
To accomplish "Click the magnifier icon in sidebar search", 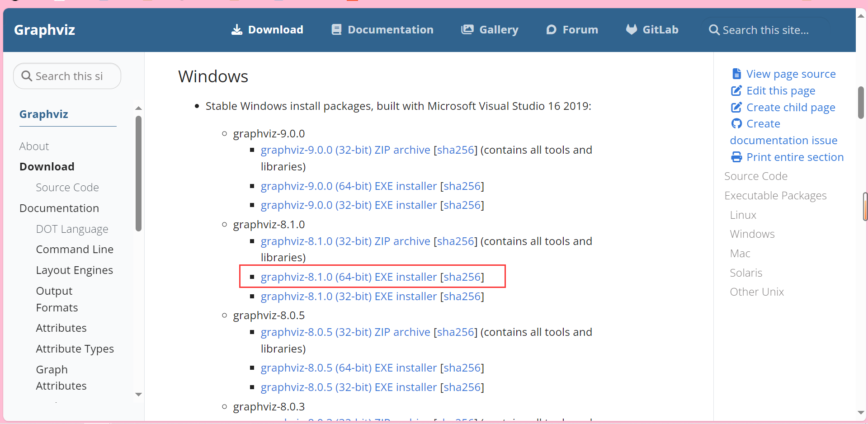I will point(27,76).
